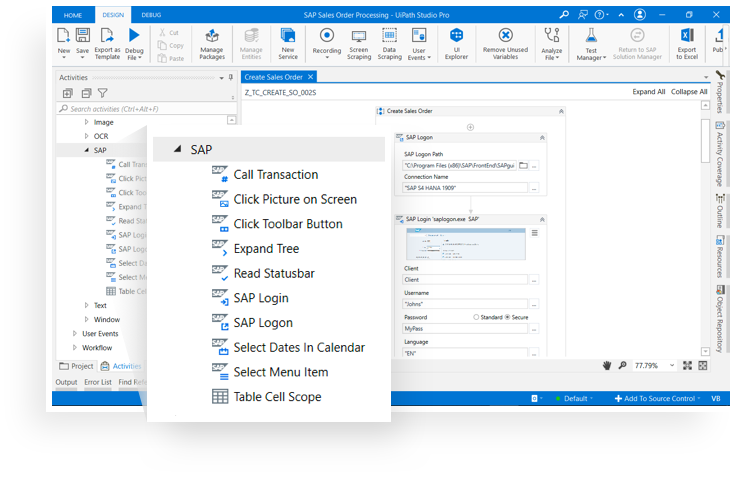Collapse the SAP category in zoomed list
Image resolution: width=736 pixels, height=478 pixels.
tap(177, 150)
